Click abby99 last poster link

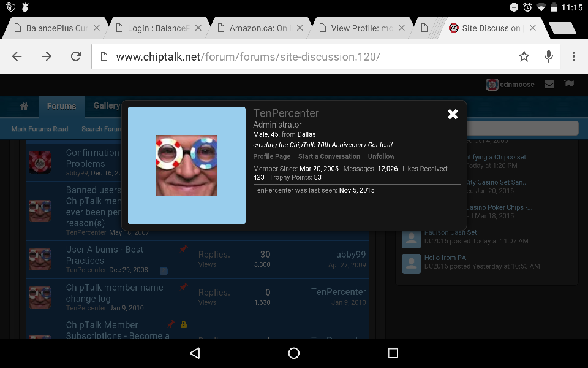[350, 254]
